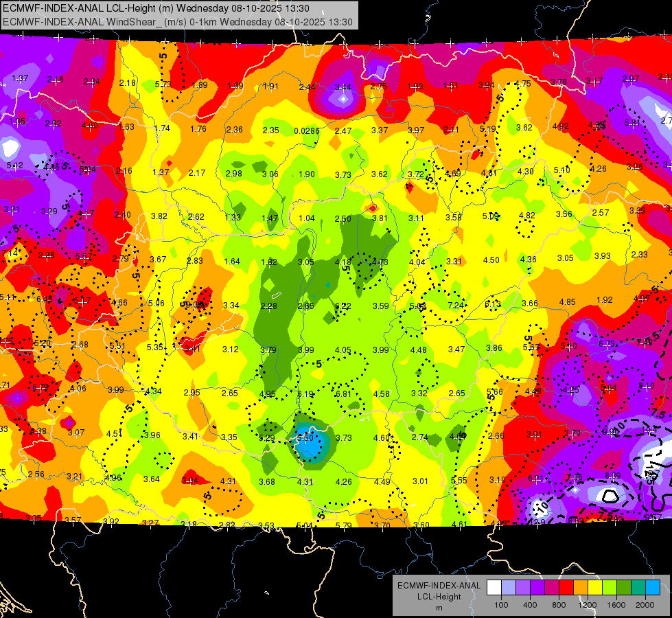Click the wind shear value 6.22
The width and height of the screenshot is (672, 618).
343,306
